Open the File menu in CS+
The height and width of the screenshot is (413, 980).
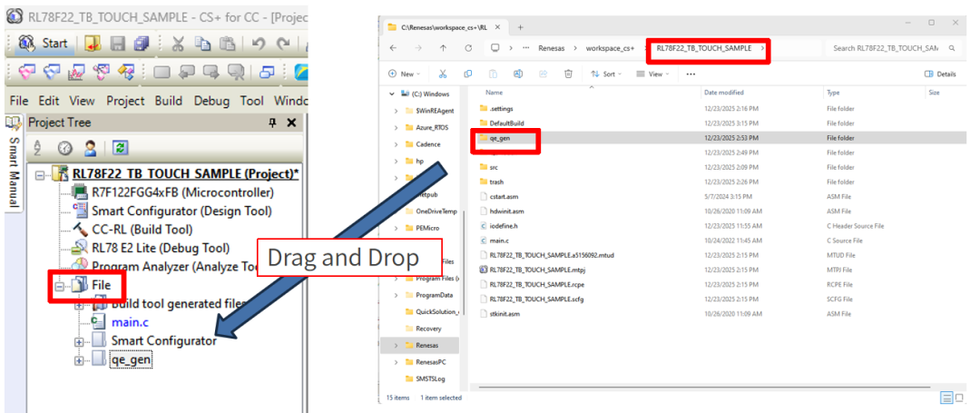pyautogui.click(x=19, y=101)
